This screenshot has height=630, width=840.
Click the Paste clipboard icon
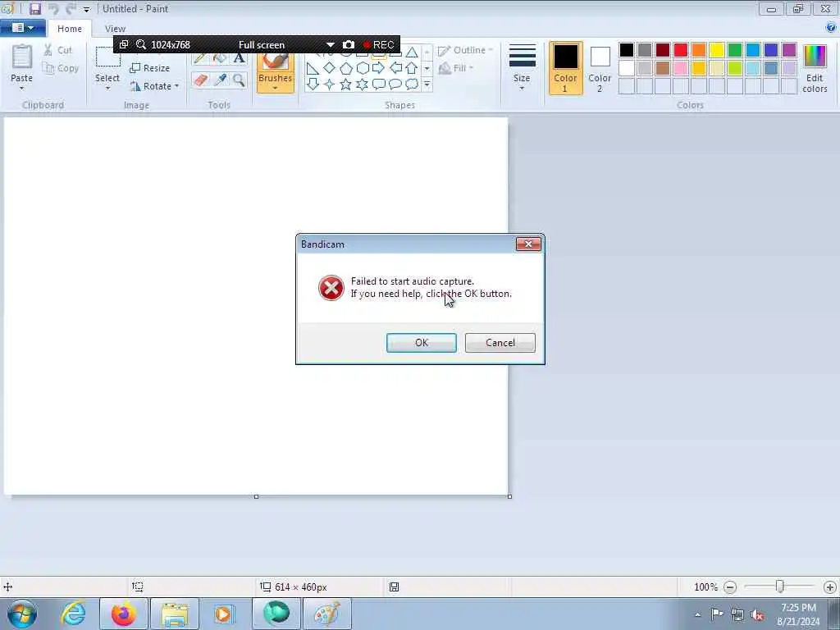click(x=22, y=57)
